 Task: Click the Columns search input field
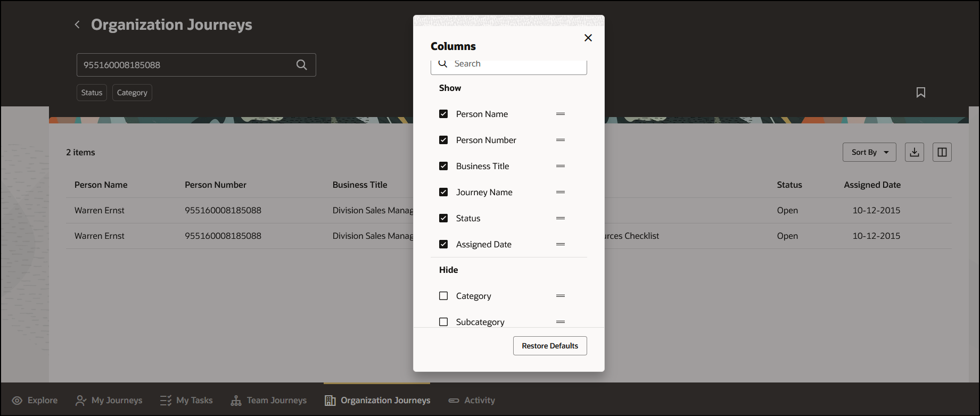tap(516, 64)
